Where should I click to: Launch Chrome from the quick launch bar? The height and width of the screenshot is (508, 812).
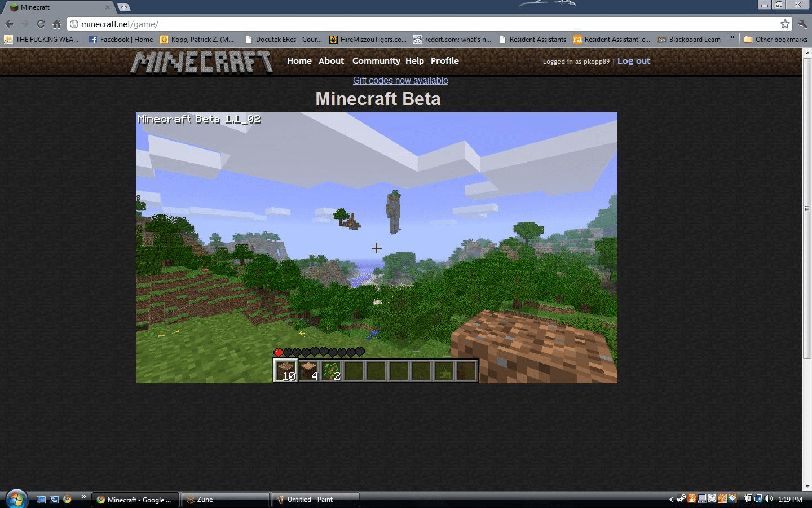point(67,500)
